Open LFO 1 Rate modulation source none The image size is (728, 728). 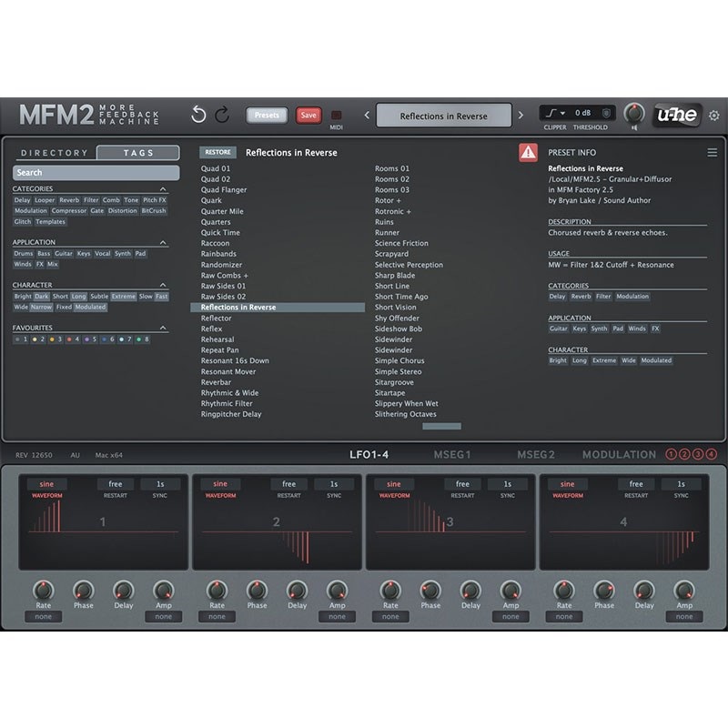[x=43, y=617]
